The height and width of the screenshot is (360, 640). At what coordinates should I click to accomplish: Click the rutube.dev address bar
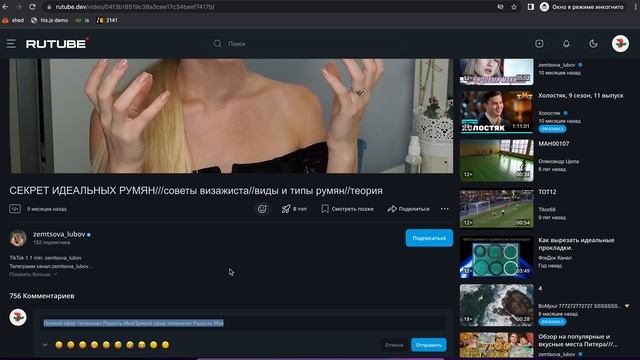click(x=269, y=7)
